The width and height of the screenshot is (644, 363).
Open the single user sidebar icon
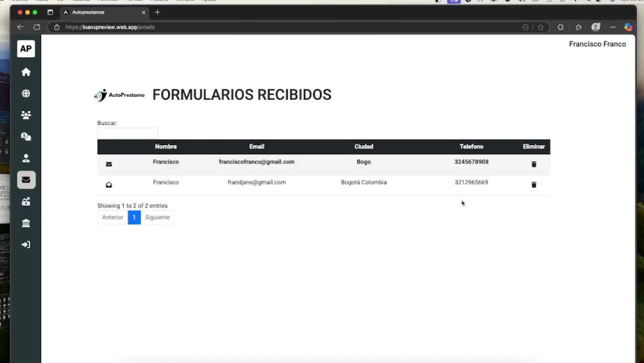[x=26, y=158]
